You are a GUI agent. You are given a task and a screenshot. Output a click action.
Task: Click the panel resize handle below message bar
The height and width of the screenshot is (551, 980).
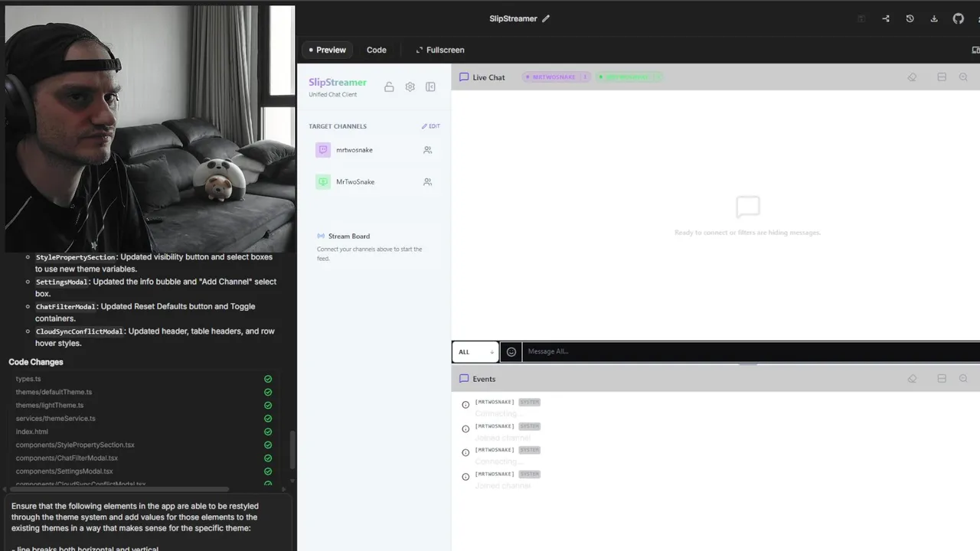pyautogui.click(x=747, y=364)
